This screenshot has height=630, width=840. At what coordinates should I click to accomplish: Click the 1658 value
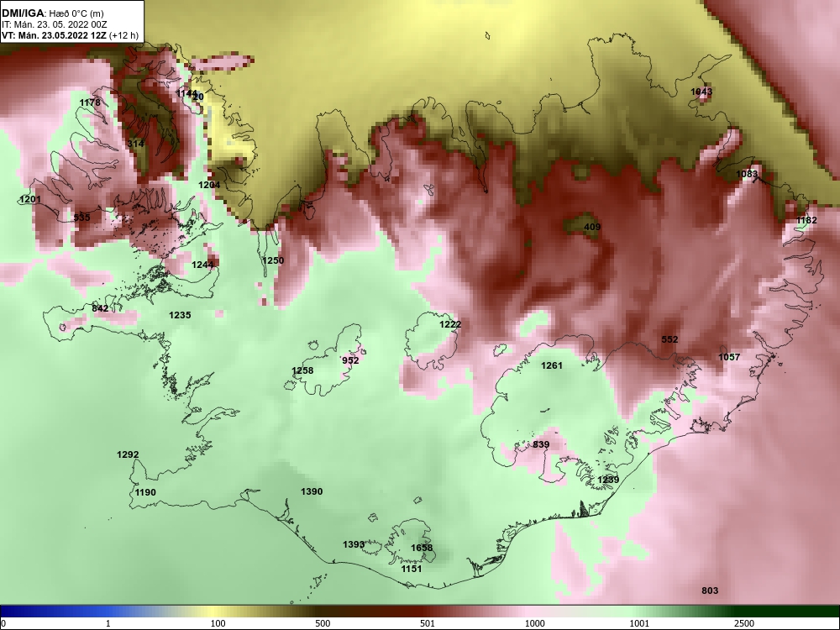pos(422,548)
